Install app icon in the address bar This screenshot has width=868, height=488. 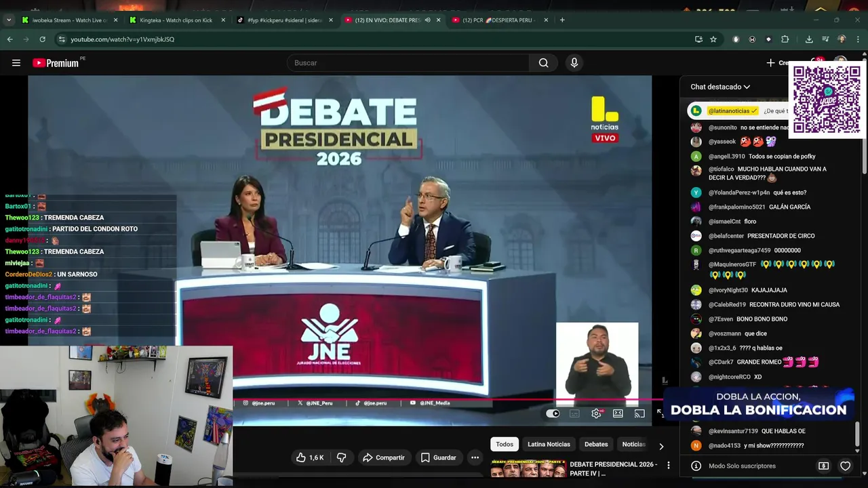click(x=698, y=39)
